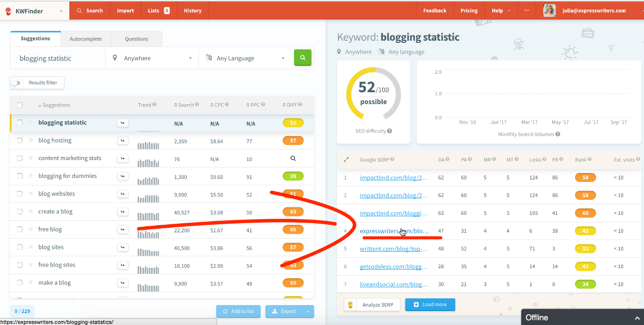Viewport: 644px width, 325px height.
Task: Open the Rank column help icon
Action: 590,160
